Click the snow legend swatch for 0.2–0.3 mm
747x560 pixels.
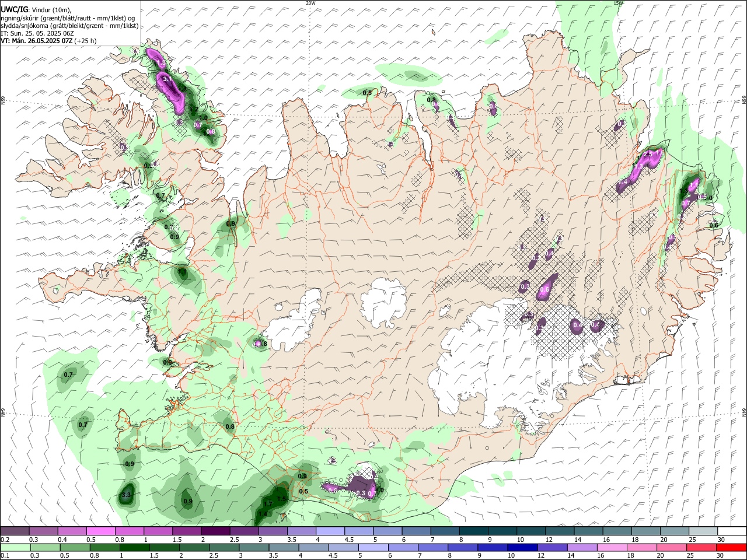click(x=15, y=531)
